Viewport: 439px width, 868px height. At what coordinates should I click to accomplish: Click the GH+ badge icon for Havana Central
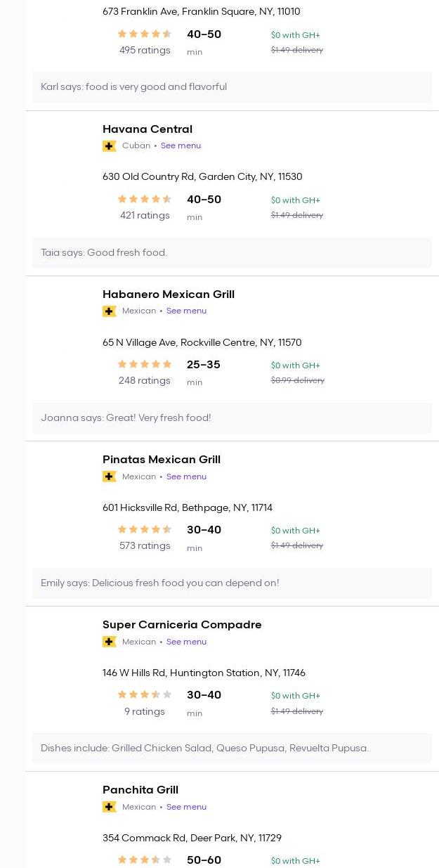coord(109,146)
